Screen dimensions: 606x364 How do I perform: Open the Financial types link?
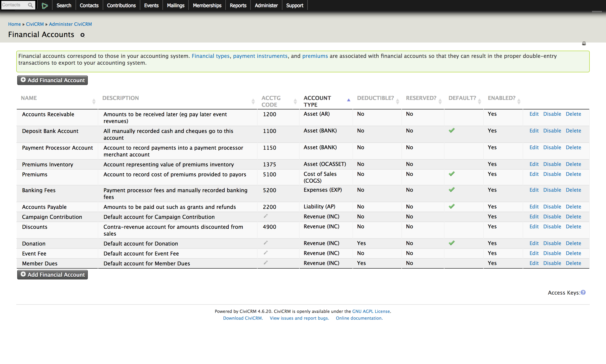pyautogui.click(x=211, y=56)
